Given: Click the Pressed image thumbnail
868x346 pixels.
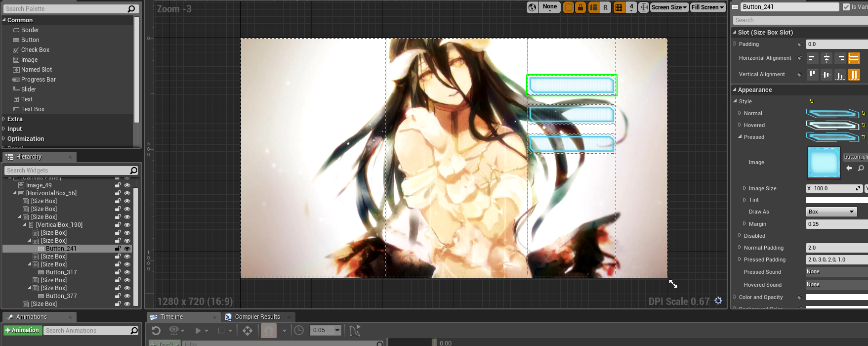Looking at the screenshot, I should (824, 163).
